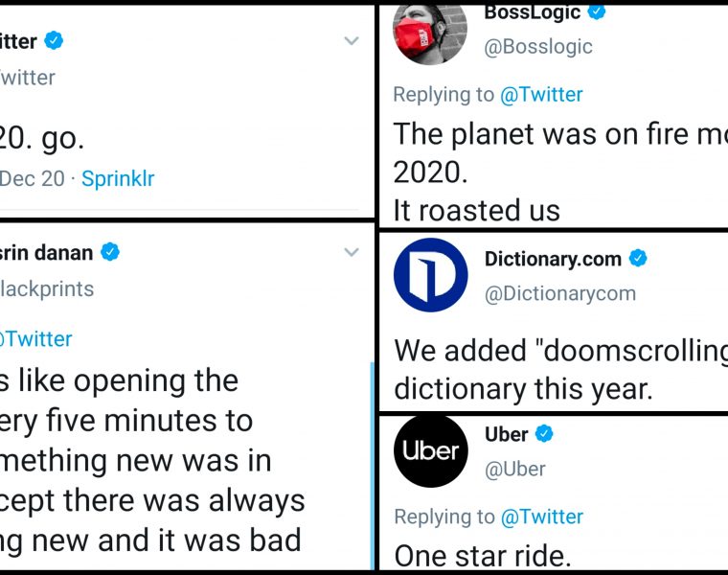
Task: Click the Uber display name
Action: coord(506,434)
